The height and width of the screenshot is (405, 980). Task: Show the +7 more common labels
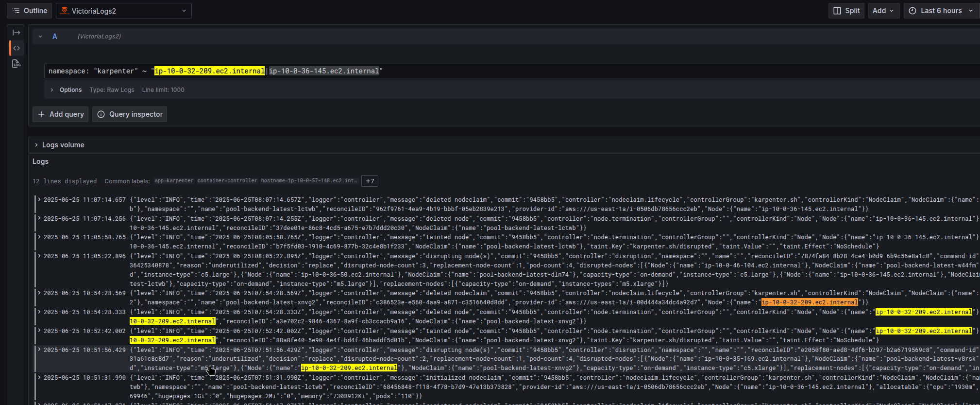(x=370, y=181)
